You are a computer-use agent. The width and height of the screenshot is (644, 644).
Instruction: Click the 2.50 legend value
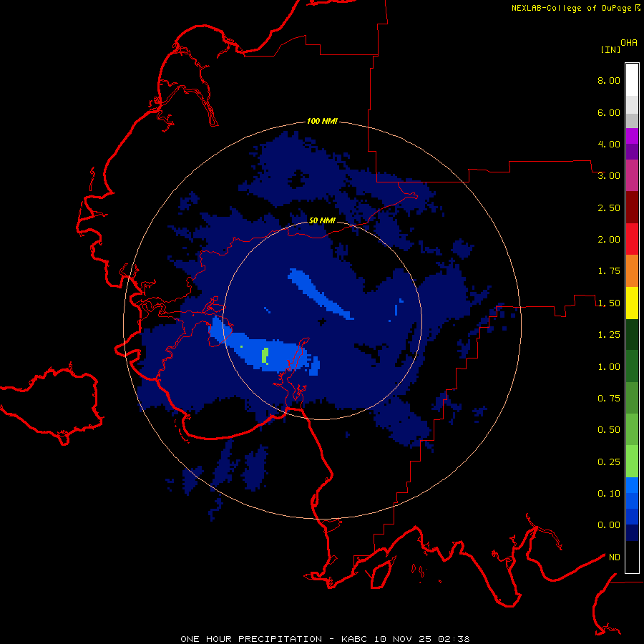coord(609,208)
